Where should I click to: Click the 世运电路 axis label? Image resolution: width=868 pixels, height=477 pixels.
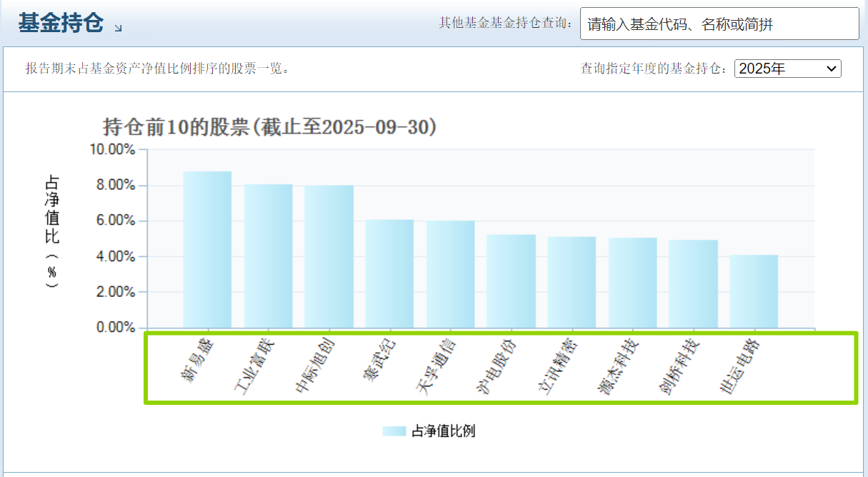coord(739,366)
